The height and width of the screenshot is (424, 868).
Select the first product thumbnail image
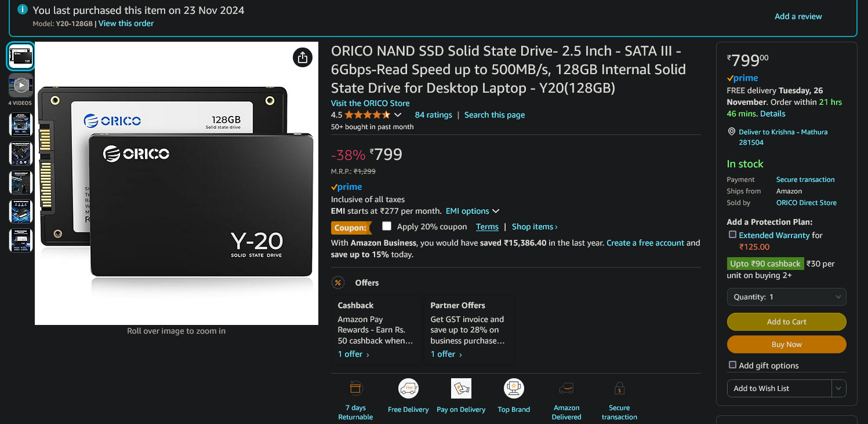[21, 56]
